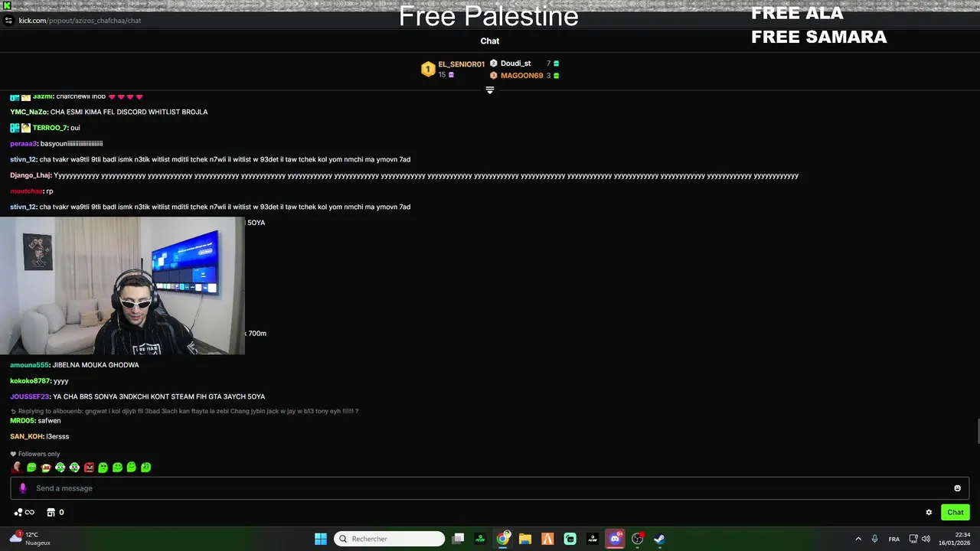Open EL_SENIOR01 top gifter profile
This screenshot has width=980, height=551.
point(461,64)
